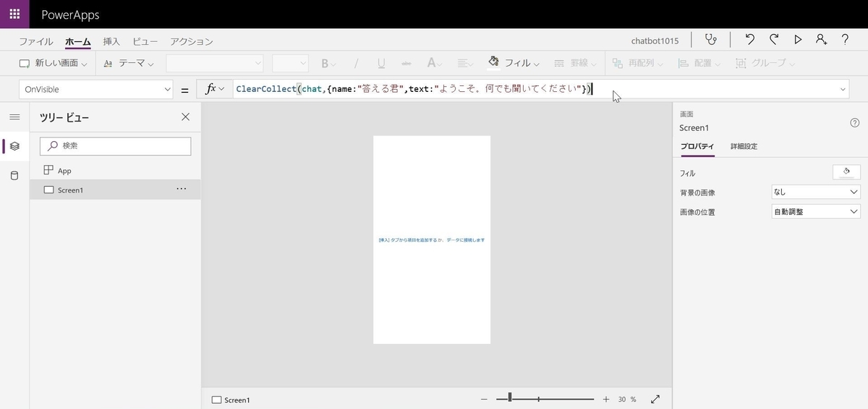
Task: Preview the app with play button
Action: 798,40
